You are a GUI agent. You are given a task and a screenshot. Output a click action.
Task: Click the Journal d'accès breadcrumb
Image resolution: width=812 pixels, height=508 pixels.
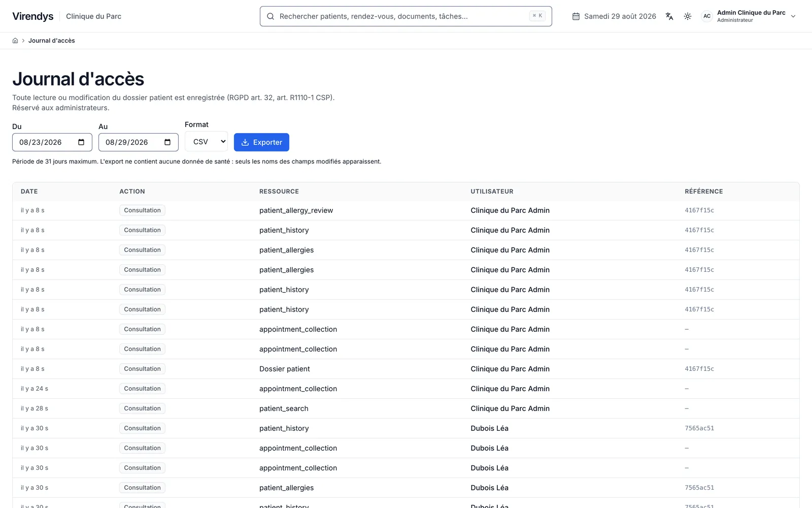click(52, 41)
